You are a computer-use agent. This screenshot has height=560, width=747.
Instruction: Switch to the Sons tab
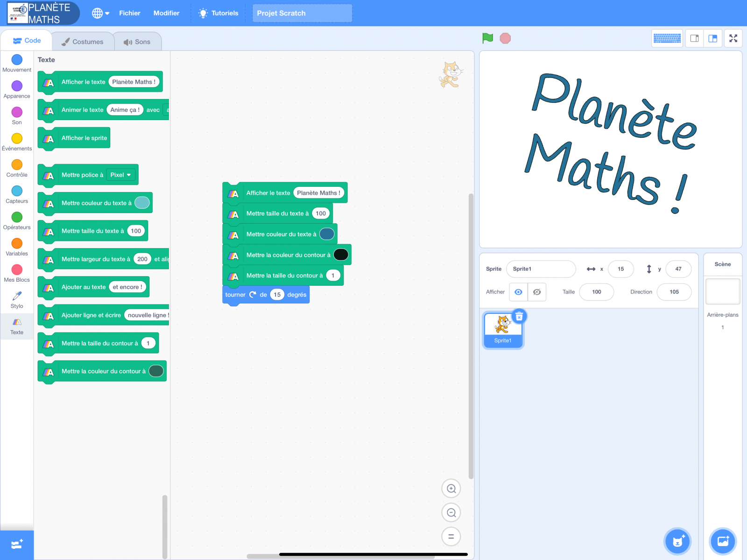pos(137,42)
